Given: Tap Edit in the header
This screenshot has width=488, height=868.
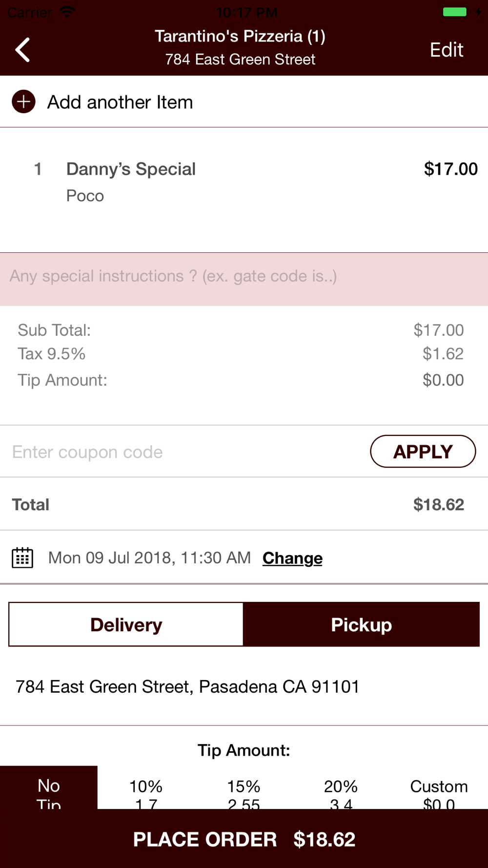Looking at the screenshot, I should 446,50.
